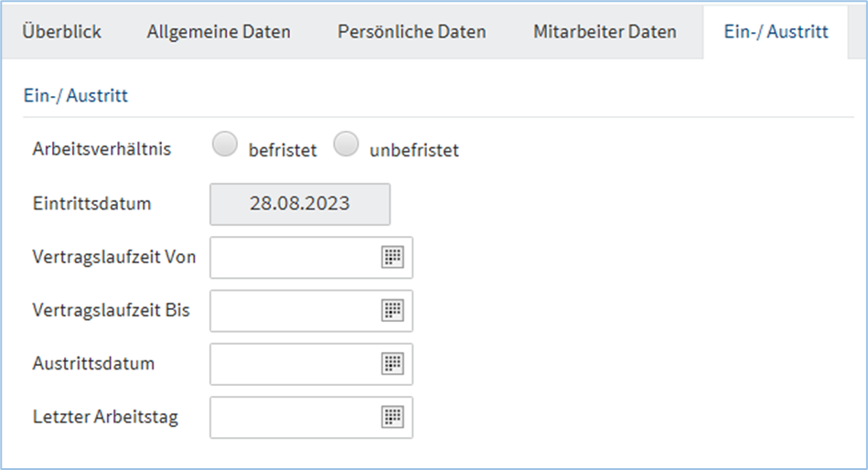
Task: Open the calendar picker for Vertragslaufzeit Von
Action: tap(392, 258)
